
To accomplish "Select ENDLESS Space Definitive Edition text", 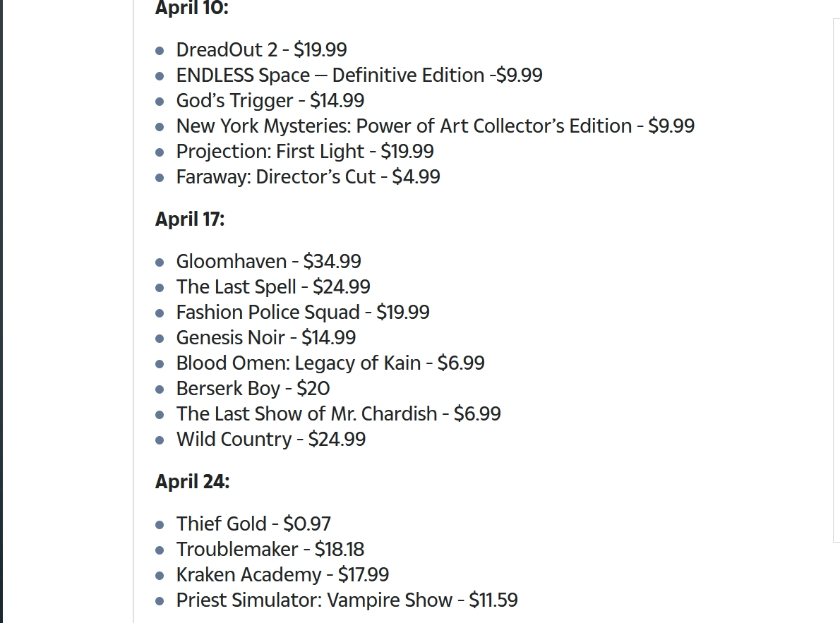I will (x=359, y=75).
